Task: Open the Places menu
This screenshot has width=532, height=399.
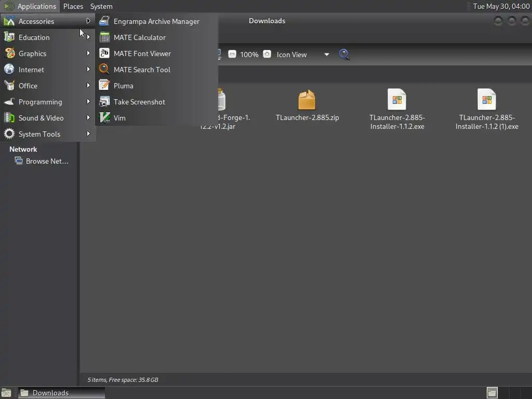Action: click(x=73, y=6)
